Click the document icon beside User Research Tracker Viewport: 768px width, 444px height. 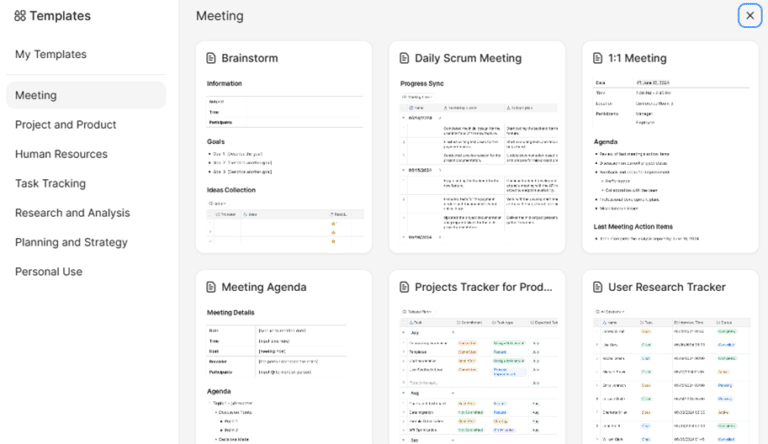[598, 287]
